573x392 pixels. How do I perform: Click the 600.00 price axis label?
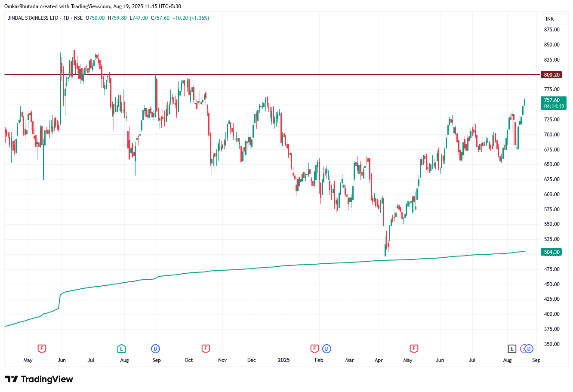tap(552, 194)
